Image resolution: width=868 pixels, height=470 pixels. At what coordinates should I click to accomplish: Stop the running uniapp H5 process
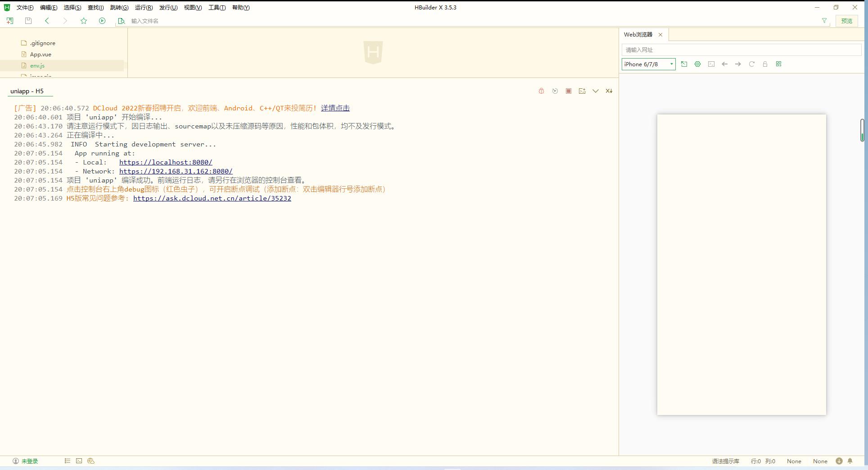coord(569,91)
